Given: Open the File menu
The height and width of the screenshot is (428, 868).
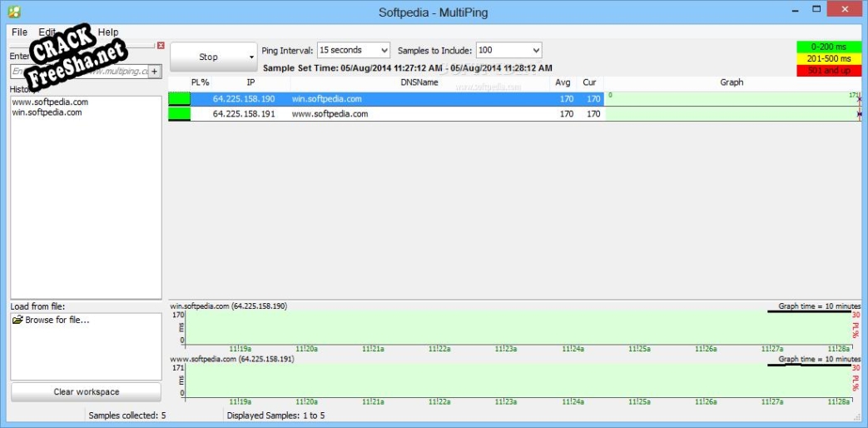Looking at the screenshot, I should pos(19,32).
